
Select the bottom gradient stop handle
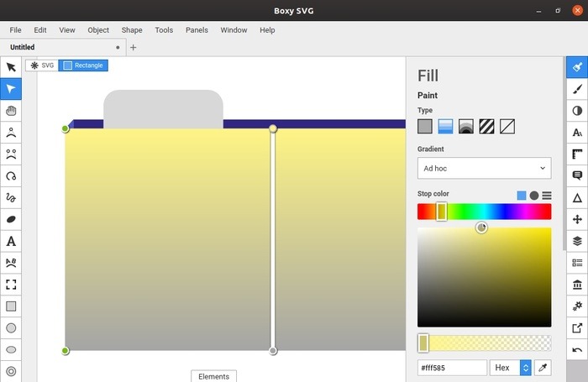pyautogui.click(x=273, y=351)
